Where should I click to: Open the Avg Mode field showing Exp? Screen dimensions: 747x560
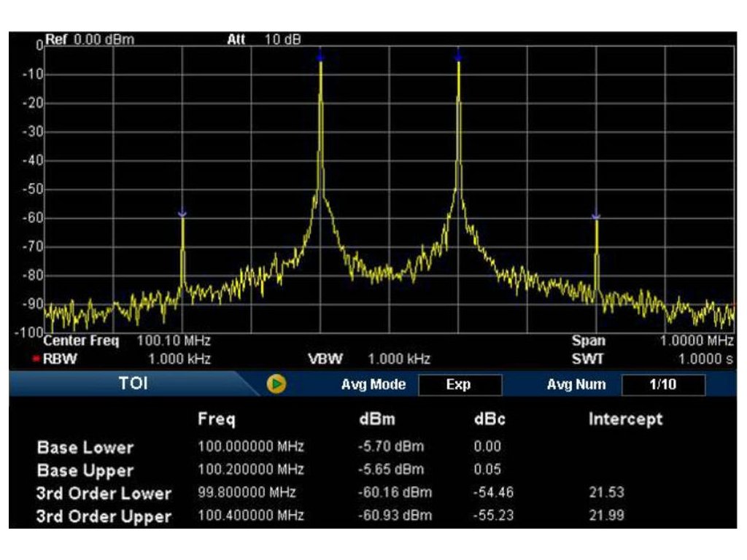460,385
